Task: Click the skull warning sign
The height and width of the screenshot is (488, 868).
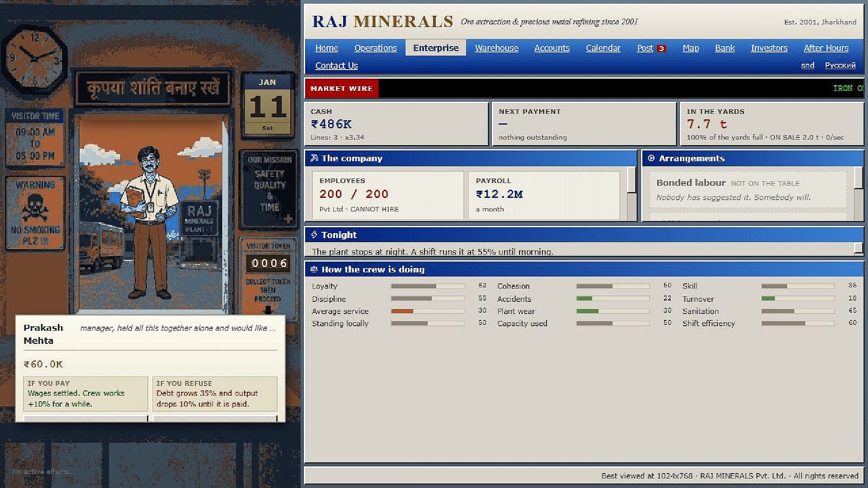Action: [x=35, y=213]
